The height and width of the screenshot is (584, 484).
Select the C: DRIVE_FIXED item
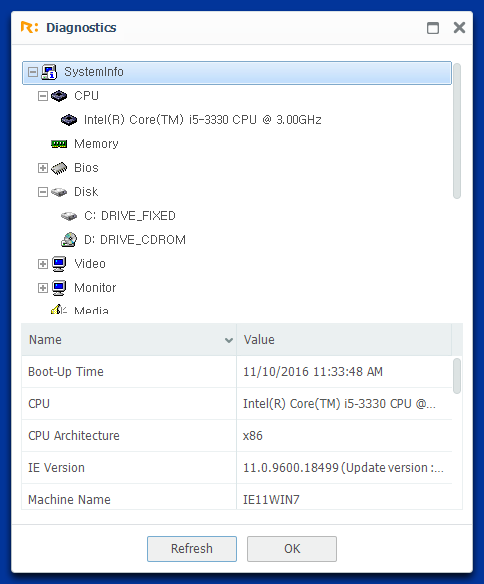pyautogui.click(x=130, y=216)
